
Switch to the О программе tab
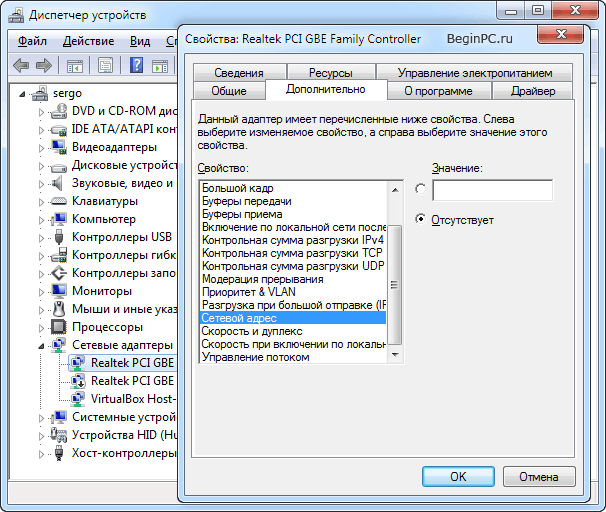pos(439,91)
